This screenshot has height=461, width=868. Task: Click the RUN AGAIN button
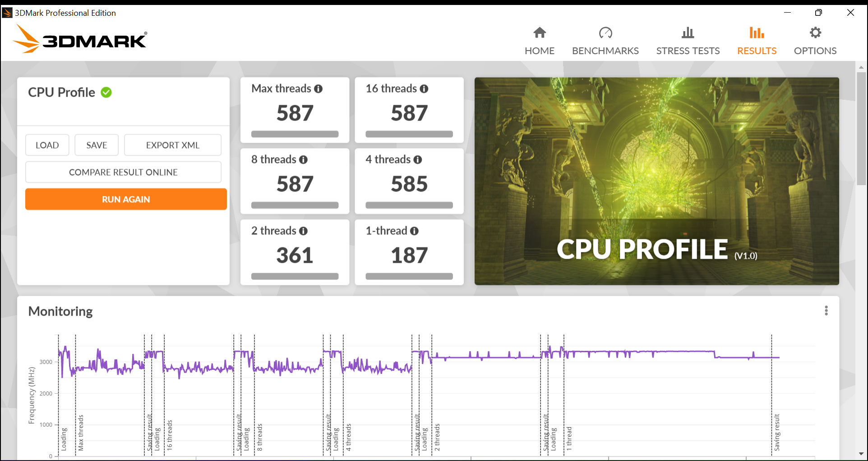tap(126, 199)
